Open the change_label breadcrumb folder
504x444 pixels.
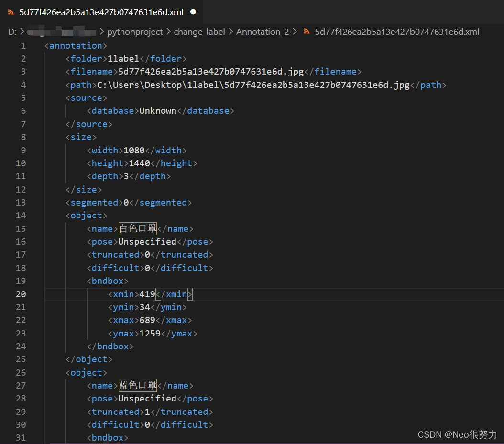(199, 32)
